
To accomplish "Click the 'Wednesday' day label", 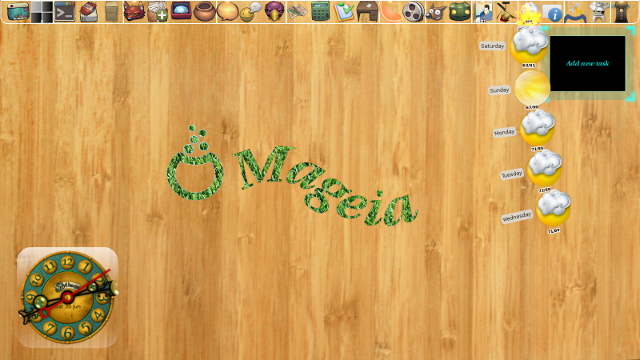I will 517,217.
